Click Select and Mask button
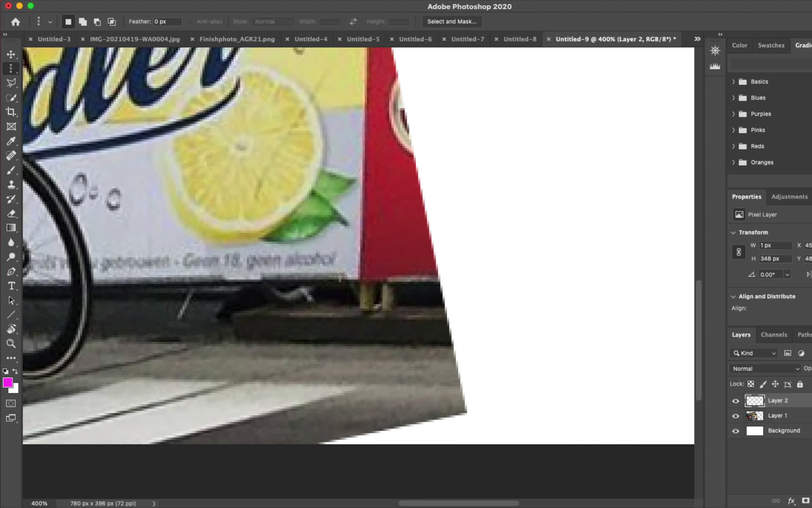812x508 pixels. 452,22
